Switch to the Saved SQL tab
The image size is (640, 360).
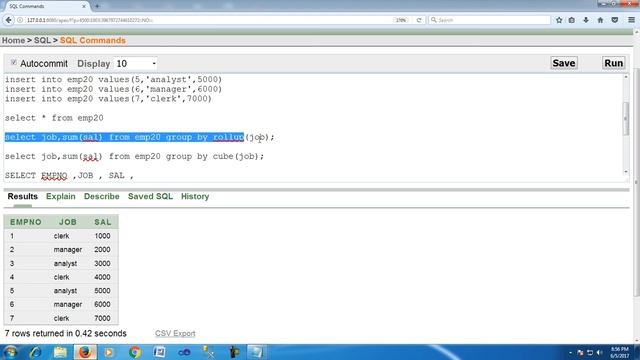pos(150,196)
